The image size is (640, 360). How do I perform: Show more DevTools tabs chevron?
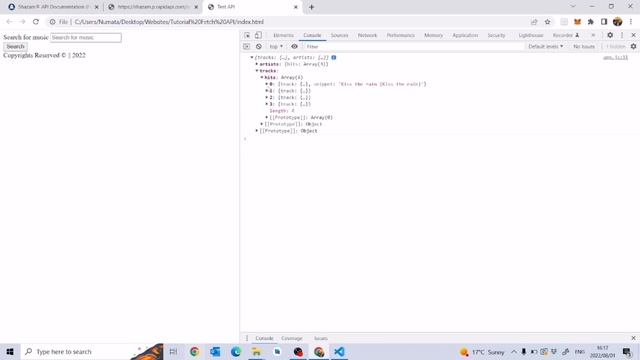coord(593,36)
